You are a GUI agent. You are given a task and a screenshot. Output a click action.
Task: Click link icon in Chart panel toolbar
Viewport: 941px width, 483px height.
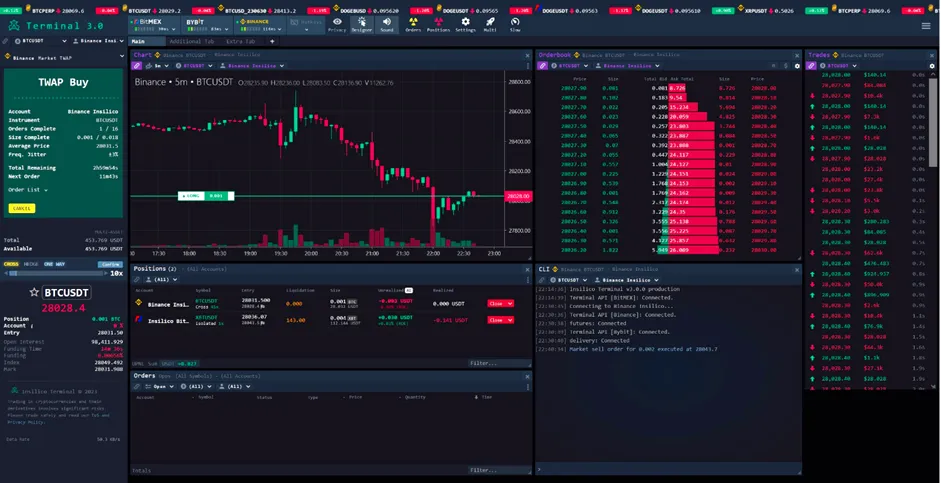(137, 65)
